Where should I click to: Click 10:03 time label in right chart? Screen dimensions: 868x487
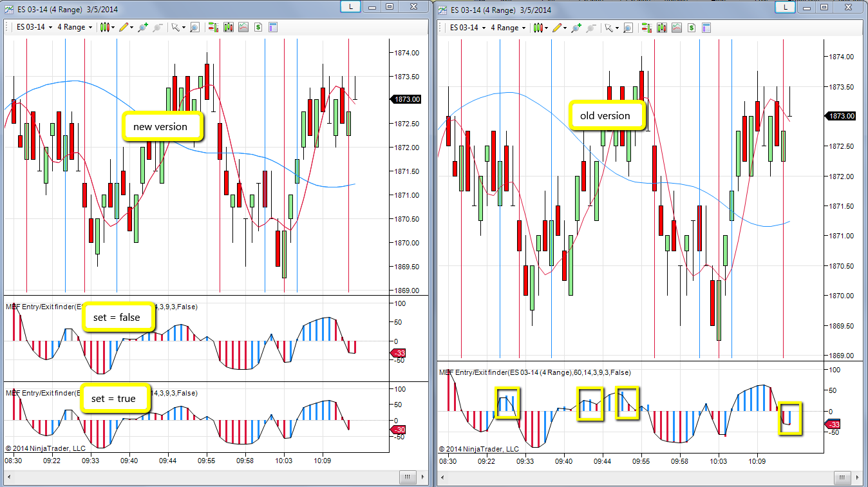click(x=718, y=462)
